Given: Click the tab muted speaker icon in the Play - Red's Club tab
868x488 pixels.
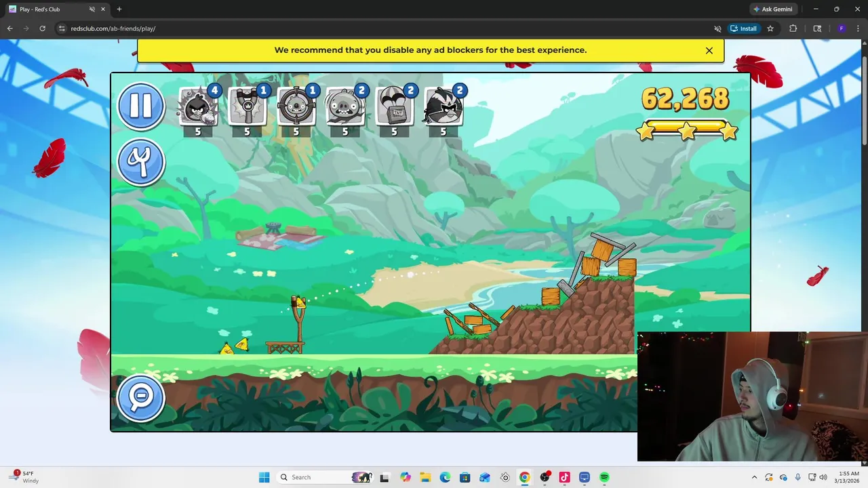Looking at the screenshot, I should (x=92, y=9).
